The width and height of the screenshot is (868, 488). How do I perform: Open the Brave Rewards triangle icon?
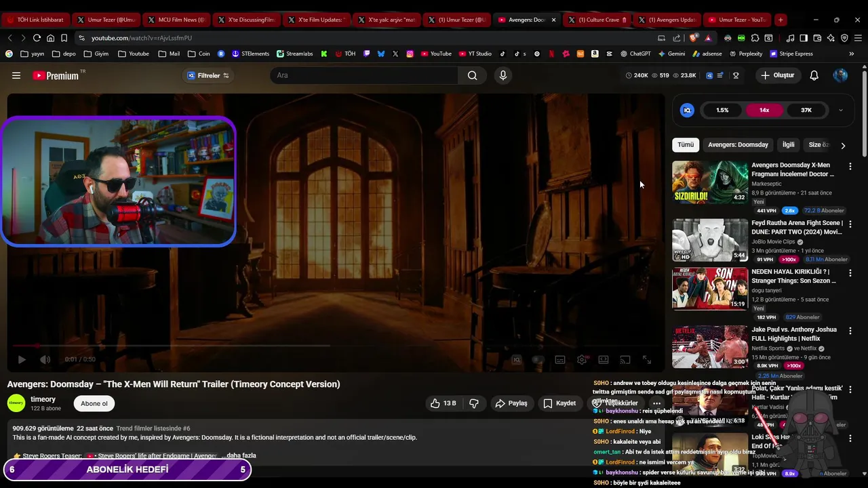click(x=708, y=38)
